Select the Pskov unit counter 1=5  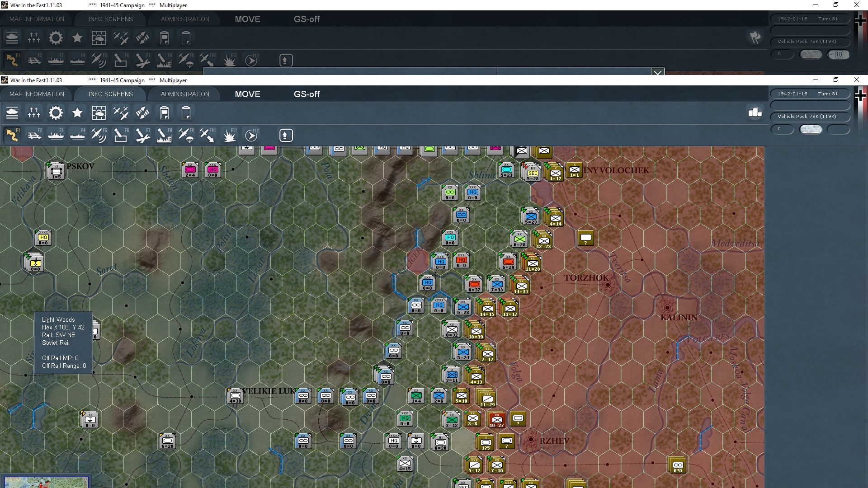coord(56,171)
